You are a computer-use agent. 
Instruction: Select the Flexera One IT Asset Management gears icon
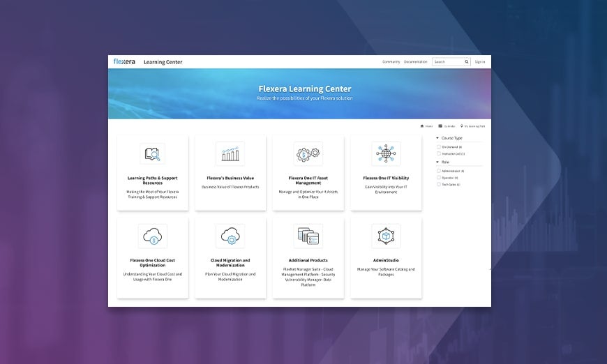pyautogui.click(x=308, y=153)
